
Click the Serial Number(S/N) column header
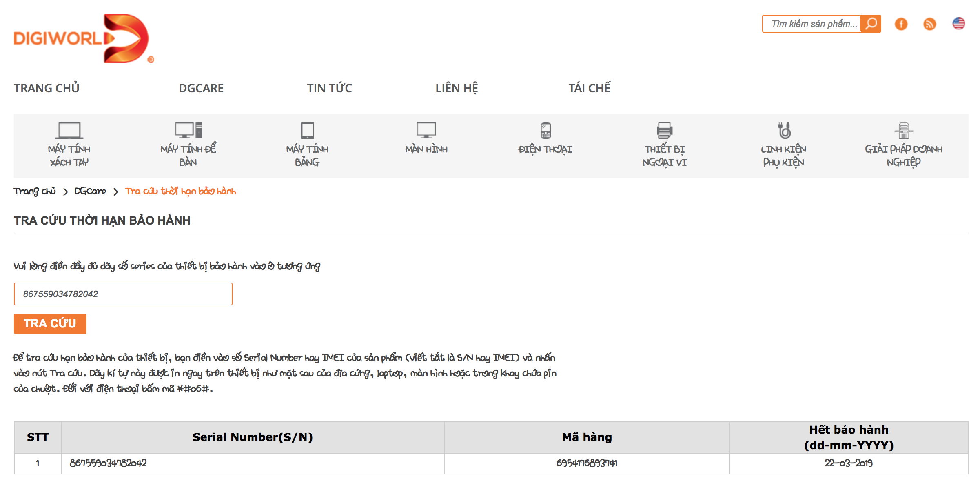(253, 437)
